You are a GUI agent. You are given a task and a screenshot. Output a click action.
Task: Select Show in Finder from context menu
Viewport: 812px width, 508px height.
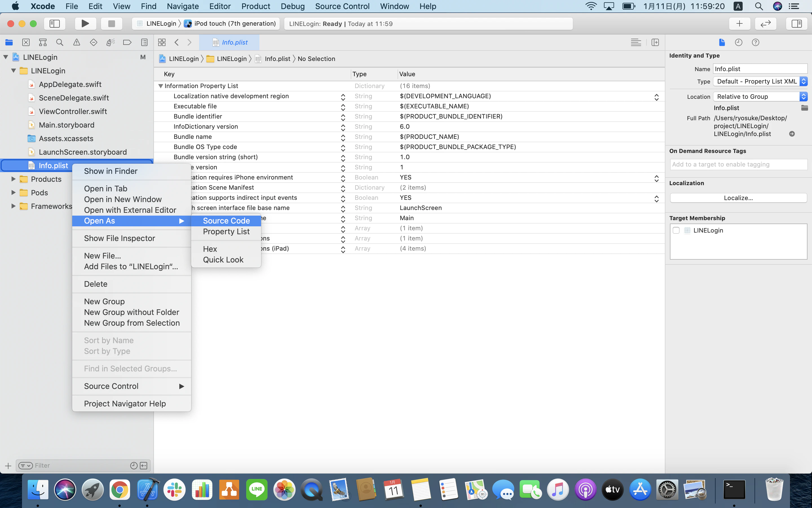[x=132, y=171]
